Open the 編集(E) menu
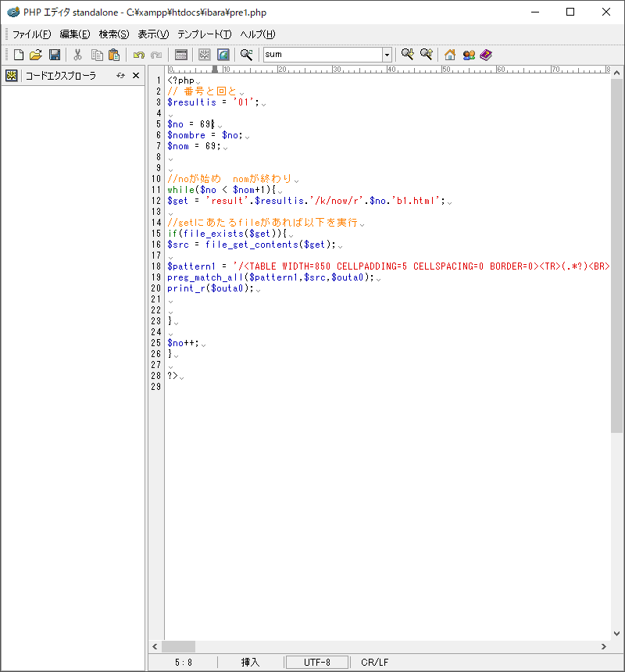The image size is (625, 672). coord(75,34)
